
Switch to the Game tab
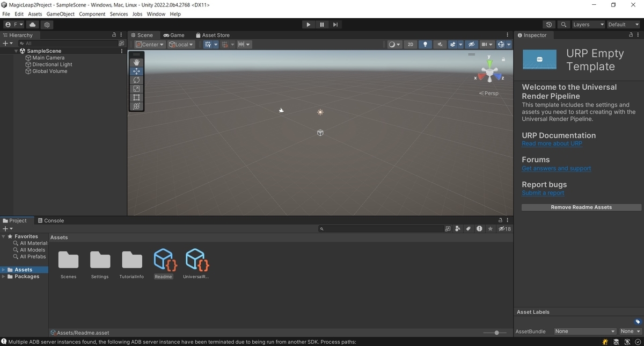(174, 35)
